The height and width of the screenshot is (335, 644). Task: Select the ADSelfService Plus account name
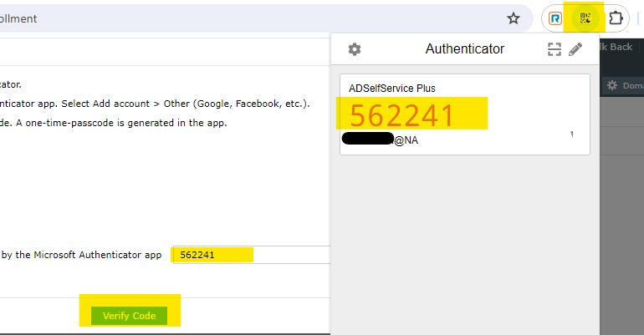pos(391,89)
